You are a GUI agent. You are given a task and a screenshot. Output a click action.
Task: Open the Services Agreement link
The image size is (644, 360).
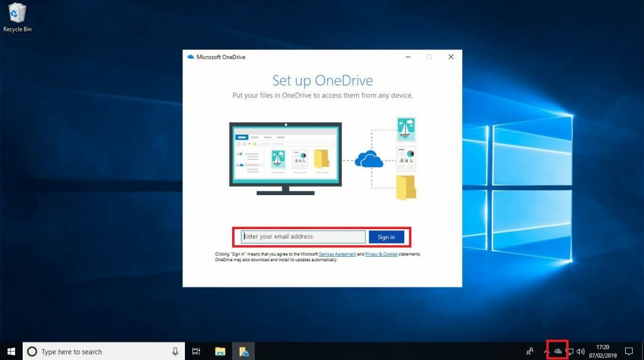[337, 254]
